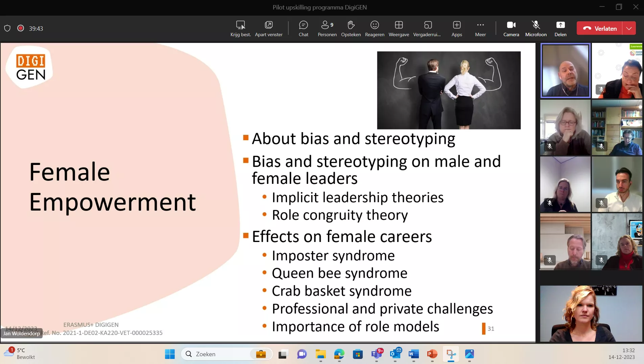Open live captions via Krijg best. button
644x364 pixels.
click(240, 28)
